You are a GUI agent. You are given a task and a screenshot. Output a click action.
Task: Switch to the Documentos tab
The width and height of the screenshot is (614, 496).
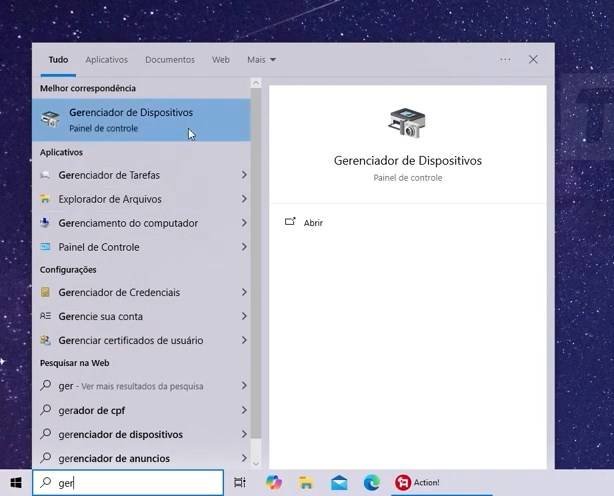pos(170,60)
